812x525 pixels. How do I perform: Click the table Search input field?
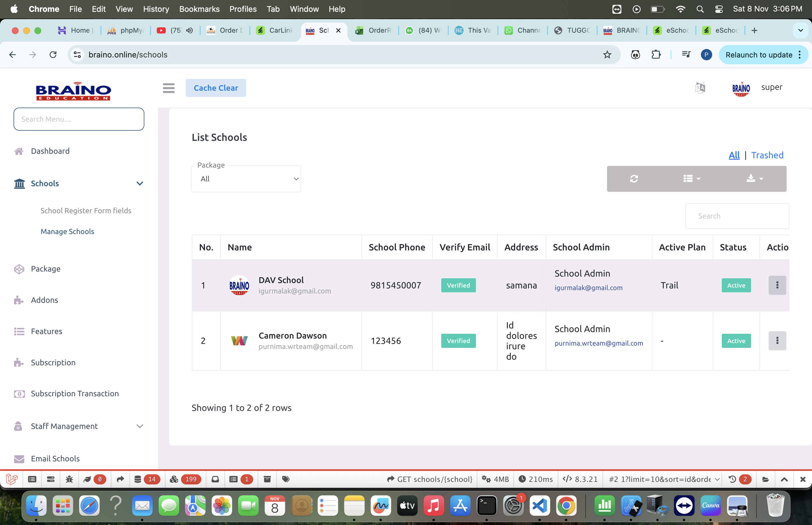(x=737, y=216)
